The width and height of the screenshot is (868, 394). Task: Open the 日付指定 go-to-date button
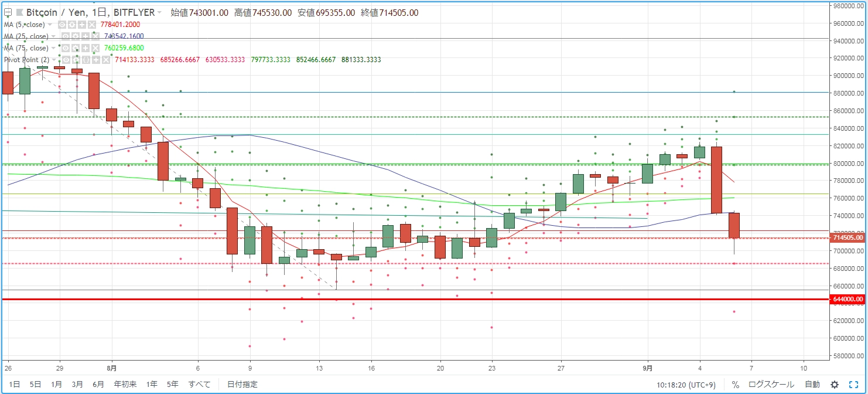242,385
